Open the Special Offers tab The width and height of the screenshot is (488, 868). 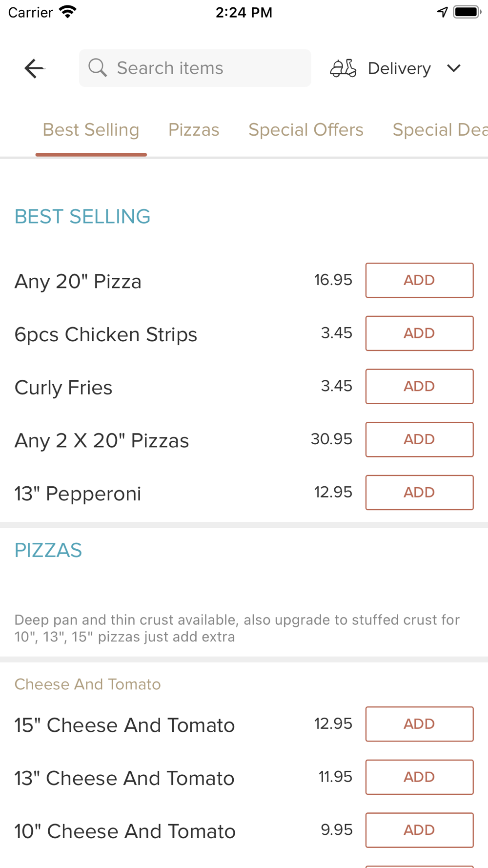tap(306, 130)
